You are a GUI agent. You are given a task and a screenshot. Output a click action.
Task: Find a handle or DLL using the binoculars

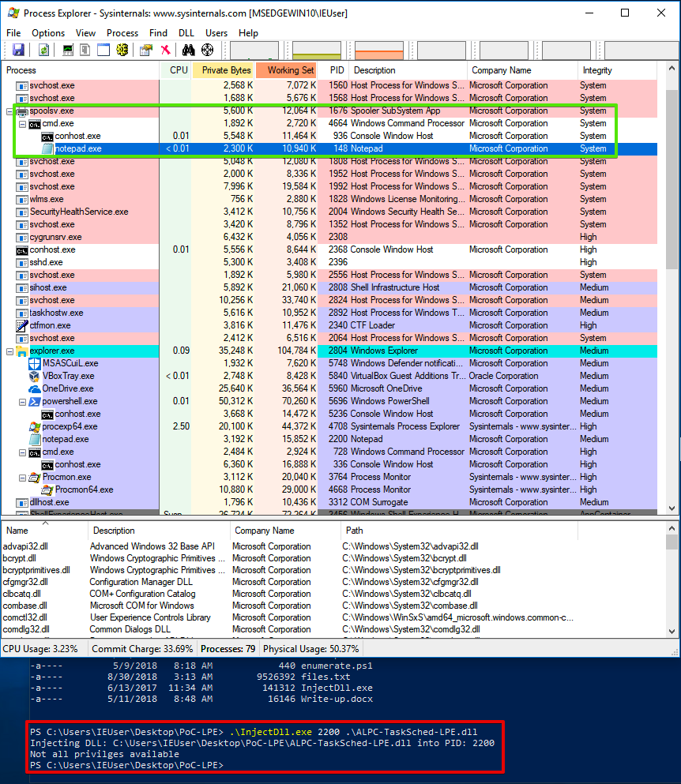point(188,49)
